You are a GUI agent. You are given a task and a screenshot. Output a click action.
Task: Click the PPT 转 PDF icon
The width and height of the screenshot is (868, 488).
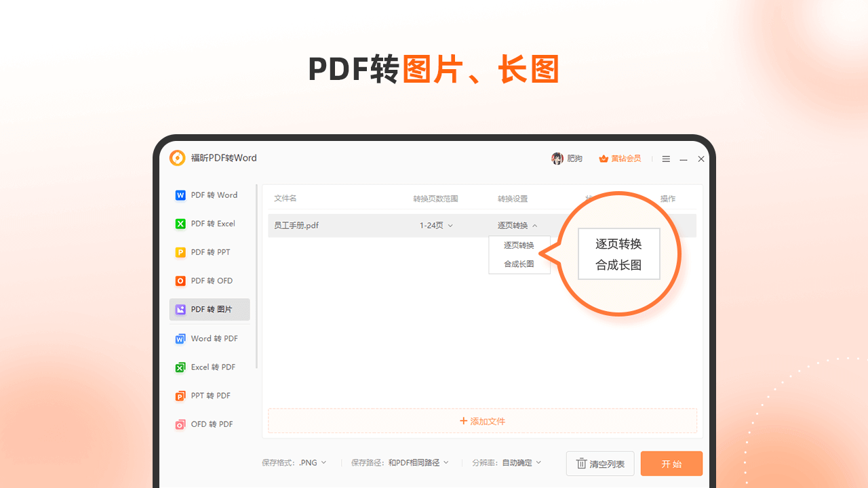(180, 396)
